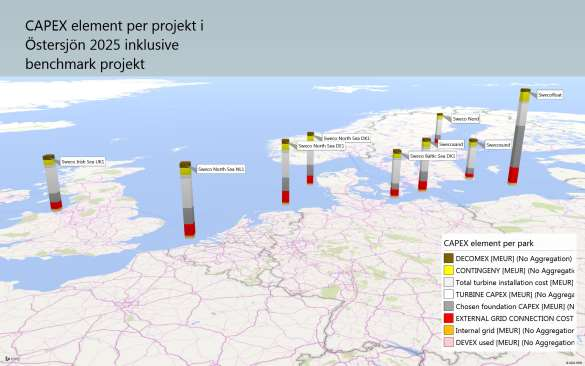Select the tall Swecofloat stacked column

click(x=519, y=136)
